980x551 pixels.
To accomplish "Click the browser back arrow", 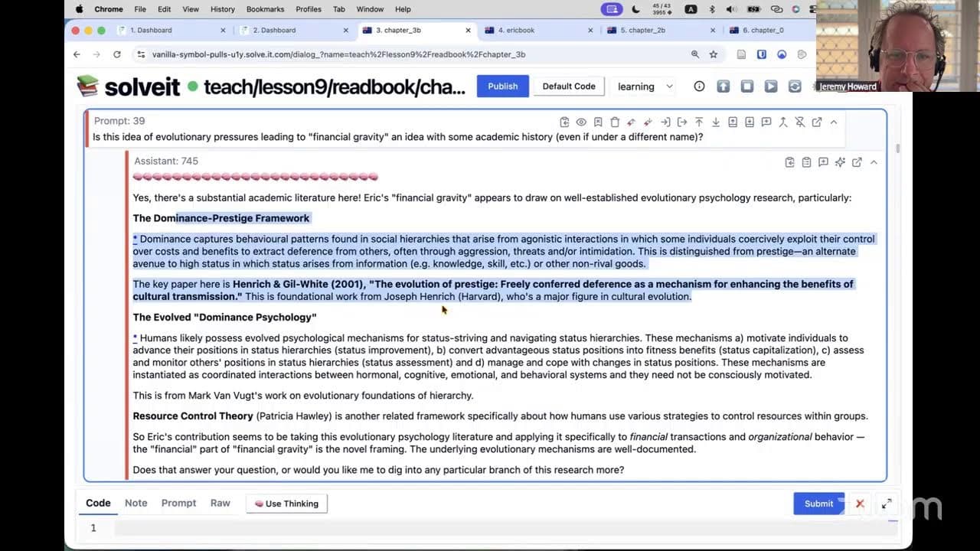I will coord(77,54).
